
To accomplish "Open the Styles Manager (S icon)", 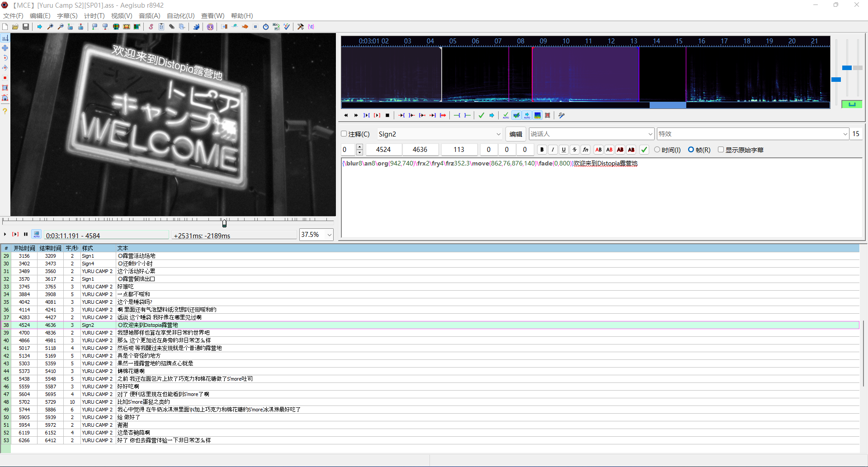I will point(151,27).
